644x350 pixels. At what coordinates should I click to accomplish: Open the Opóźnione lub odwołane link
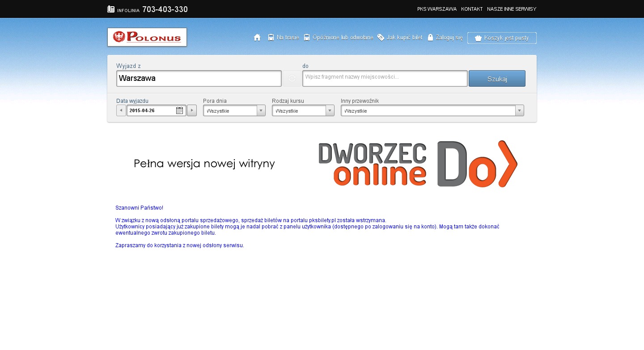click(343, 38)
